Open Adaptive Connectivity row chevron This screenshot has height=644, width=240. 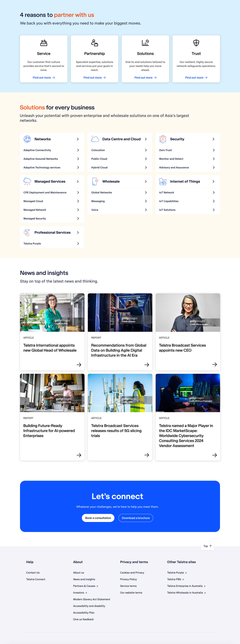coord(78,150)
